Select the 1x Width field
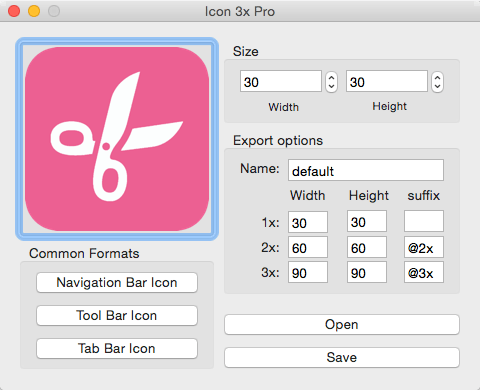The width and height of the screenshot is (480, 390). tap(308, 222)
